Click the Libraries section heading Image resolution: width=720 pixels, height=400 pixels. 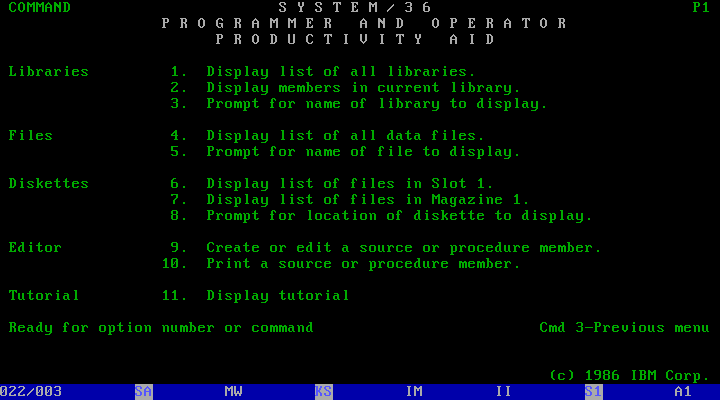pos(49,72)
